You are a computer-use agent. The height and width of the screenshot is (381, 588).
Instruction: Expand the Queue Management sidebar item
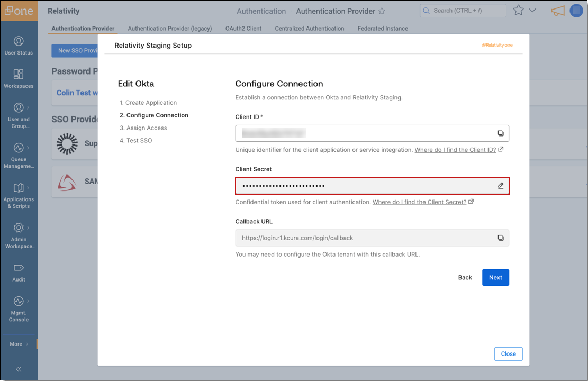[19, 155]
